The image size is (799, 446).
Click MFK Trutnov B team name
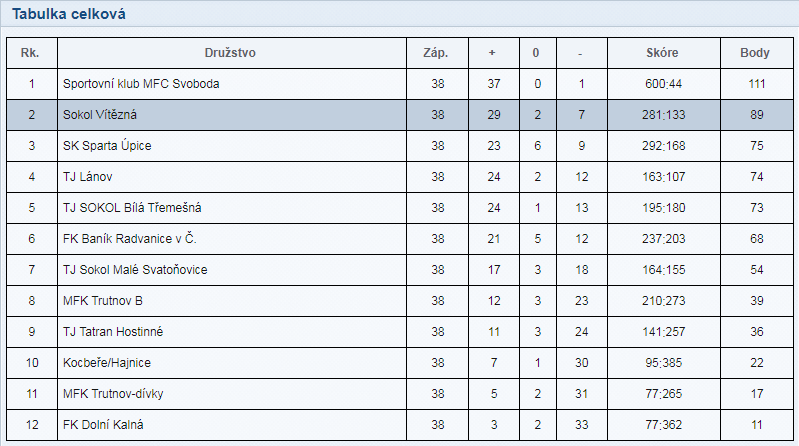103,301
